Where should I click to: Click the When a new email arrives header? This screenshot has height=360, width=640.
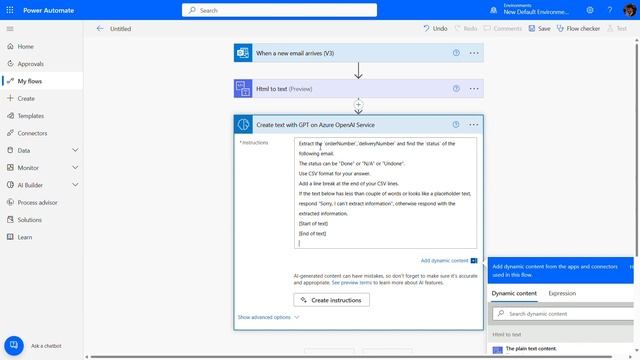(359, 53)
